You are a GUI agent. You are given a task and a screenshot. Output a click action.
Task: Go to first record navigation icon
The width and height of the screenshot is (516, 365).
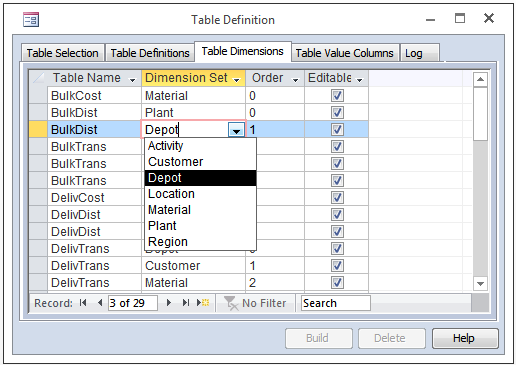coord(83,303)
